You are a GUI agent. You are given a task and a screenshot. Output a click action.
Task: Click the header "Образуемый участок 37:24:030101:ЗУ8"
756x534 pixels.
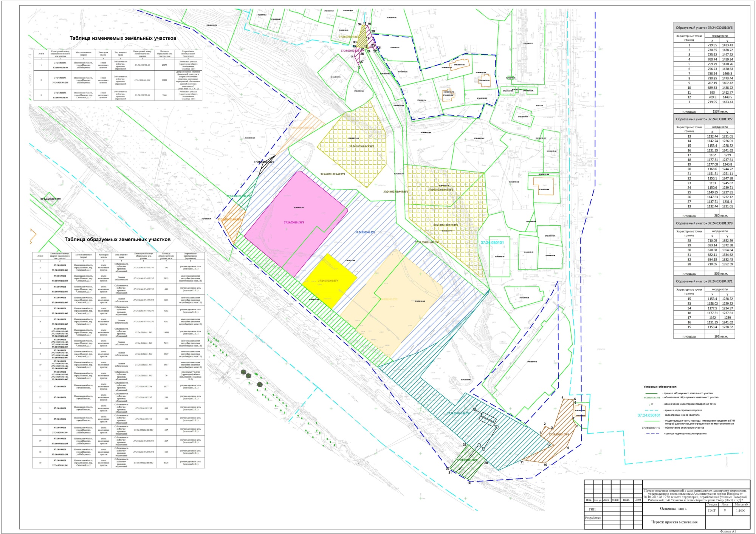tap(704, 223)
